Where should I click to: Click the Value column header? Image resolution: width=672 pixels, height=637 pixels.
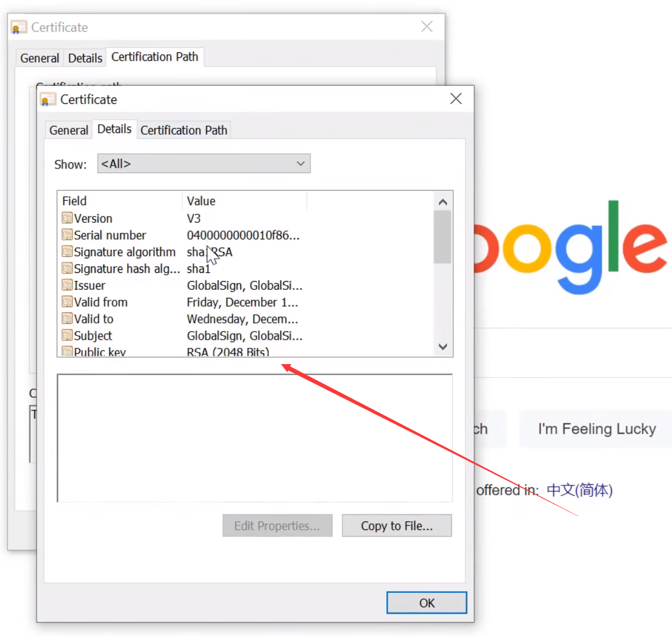(x=245, y=201)
